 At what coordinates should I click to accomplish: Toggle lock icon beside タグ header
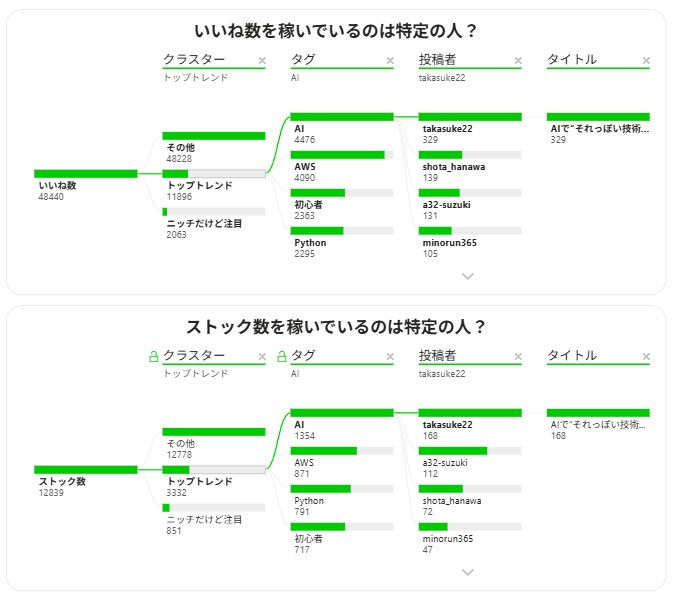[281, 356]
